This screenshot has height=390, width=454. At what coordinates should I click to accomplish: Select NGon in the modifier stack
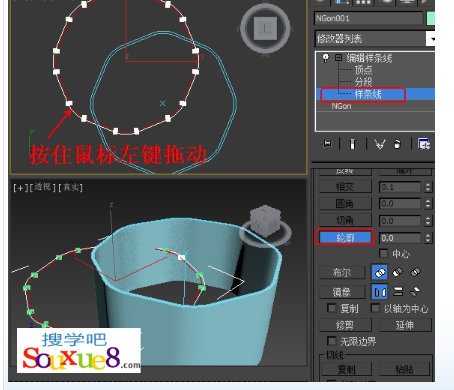click(x=341, y=106)
